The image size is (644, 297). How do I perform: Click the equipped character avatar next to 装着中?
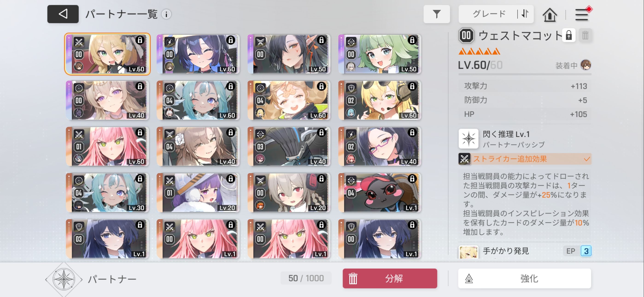585,65
